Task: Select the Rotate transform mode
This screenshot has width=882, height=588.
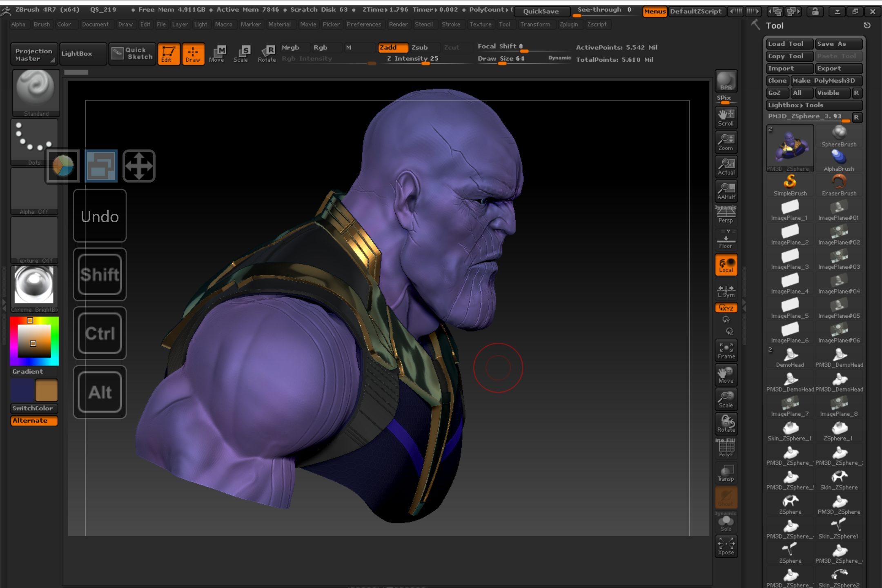Action: 267,54
